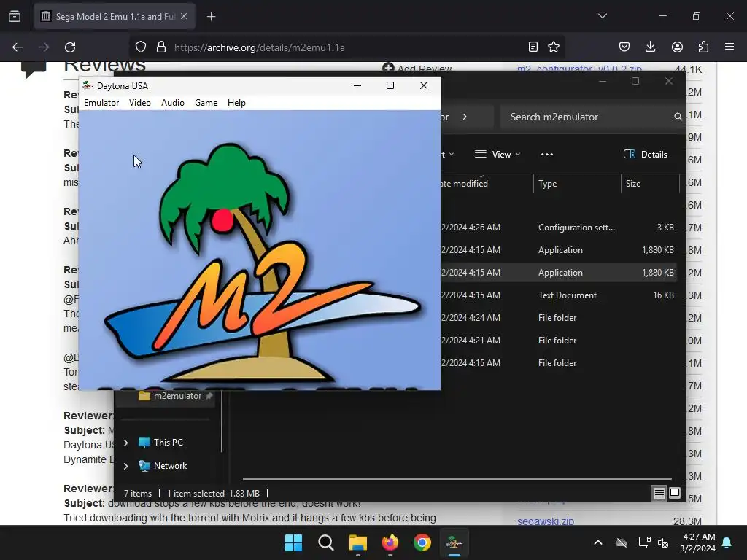Viewport: 747px width, 560px height.
Task: Open the Sort dropdown arrow in Explorer
Action: [x=451, y=155]
